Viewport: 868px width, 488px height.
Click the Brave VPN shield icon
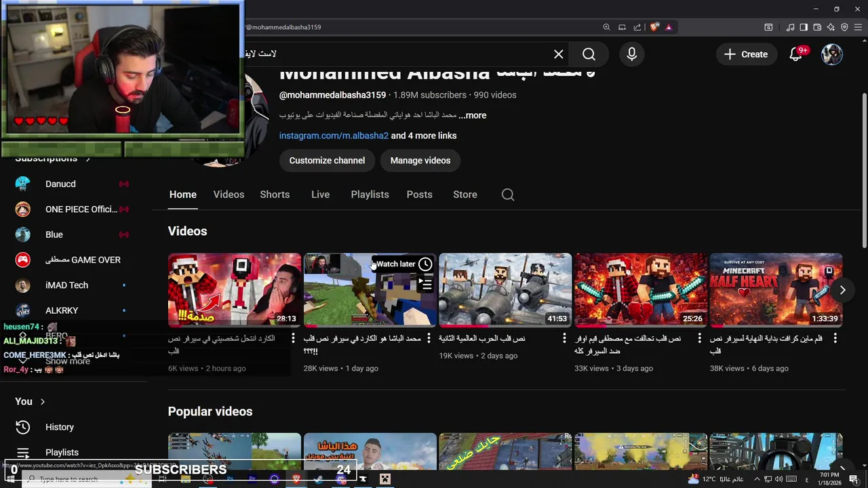pos(844,27)
